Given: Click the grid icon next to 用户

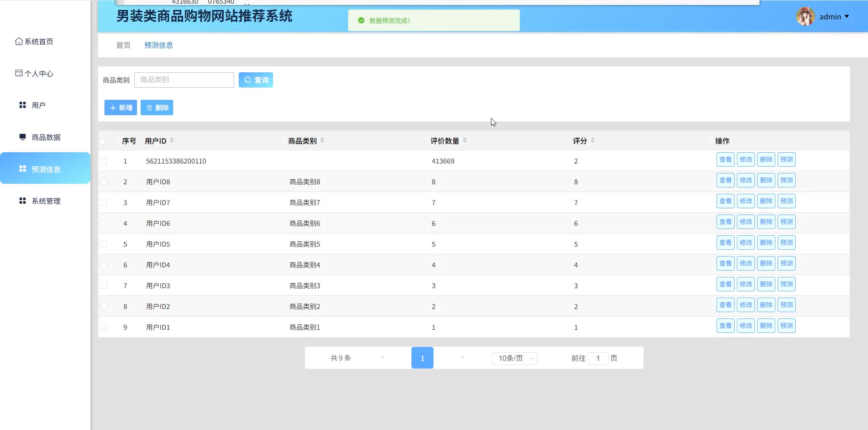Looking at the screenshot, I should click(x=22, y=105).
